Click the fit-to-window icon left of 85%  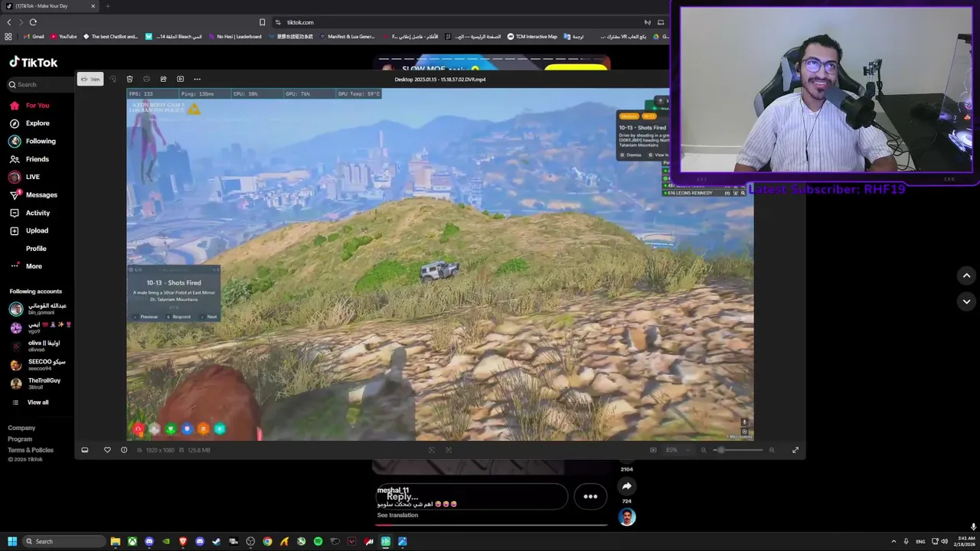[653, 450]
